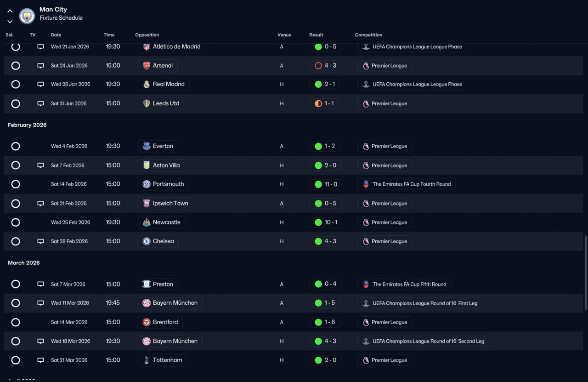Click the Premier League icon in the Chelsea row
Screen dimensions: 588x382
(366, 241)
